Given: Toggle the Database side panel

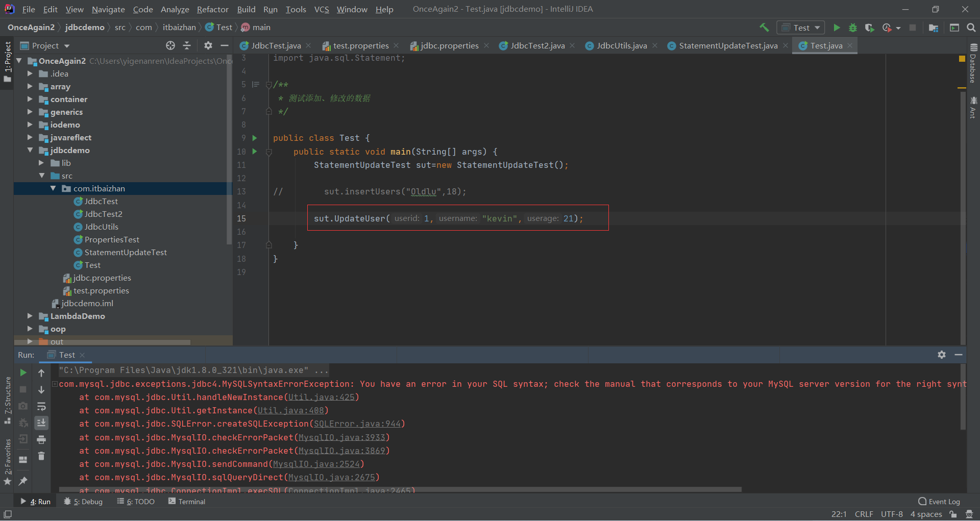Looking at the screenshot, I should [x=973, y=63].
